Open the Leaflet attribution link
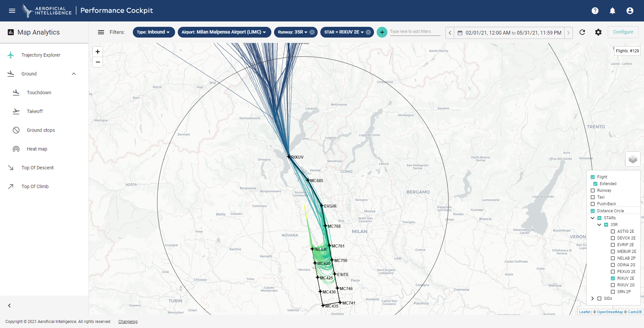The height and width of the screenshot is (328, 644). 585,312
